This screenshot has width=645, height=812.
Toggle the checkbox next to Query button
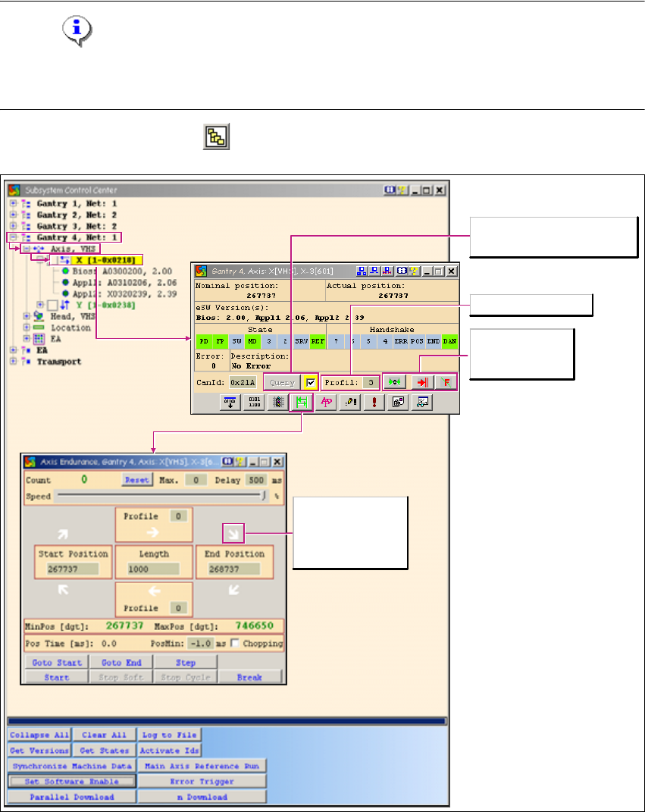(311, 382)
